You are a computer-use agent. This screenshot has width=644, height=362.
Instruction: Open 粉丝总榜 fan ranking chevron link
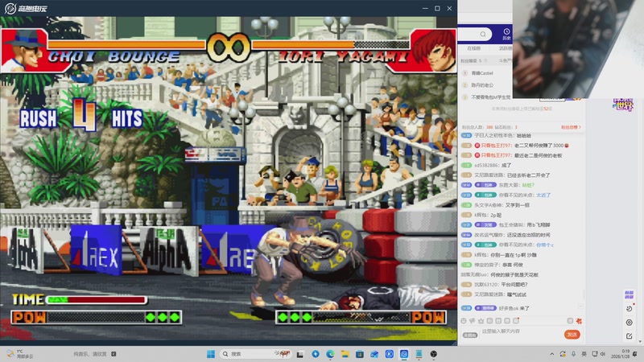coord(571,127)
